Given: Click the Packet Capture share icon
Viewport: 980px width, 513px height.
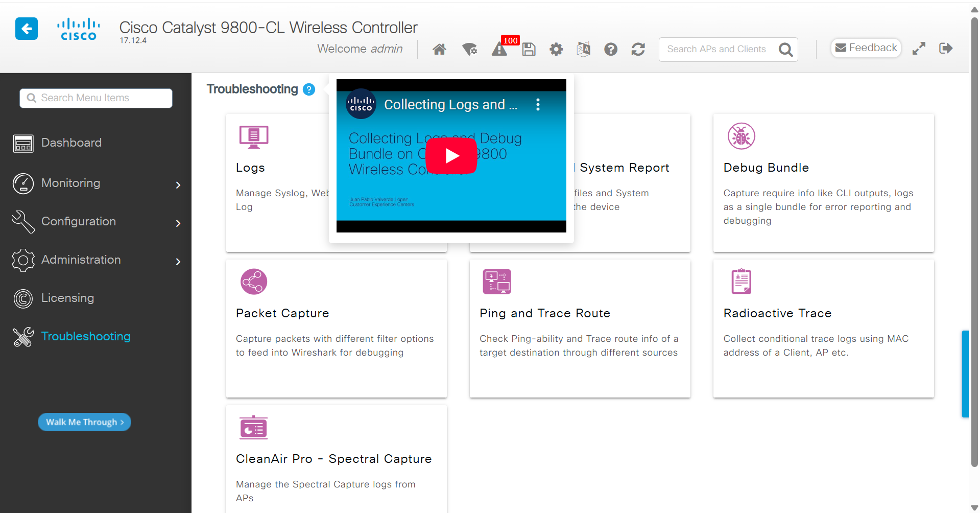Looking at the screenshot, I should pos(254,282).
